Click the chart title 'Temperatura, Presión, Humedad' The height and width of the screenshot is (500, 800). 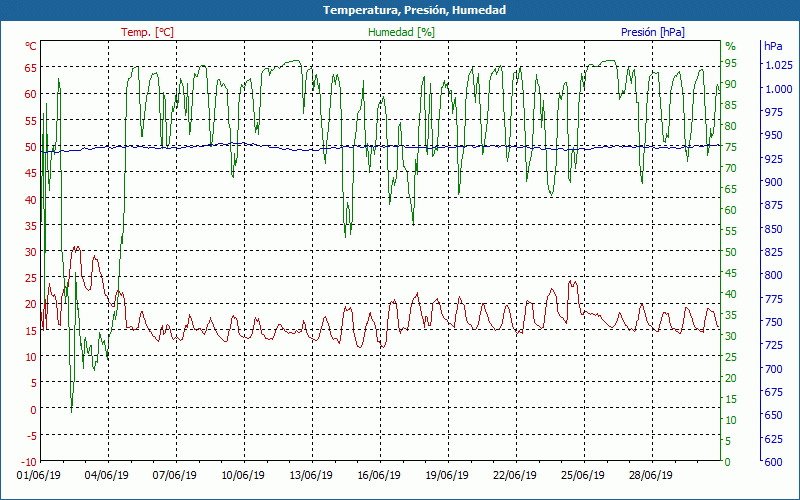coord(414,10)
